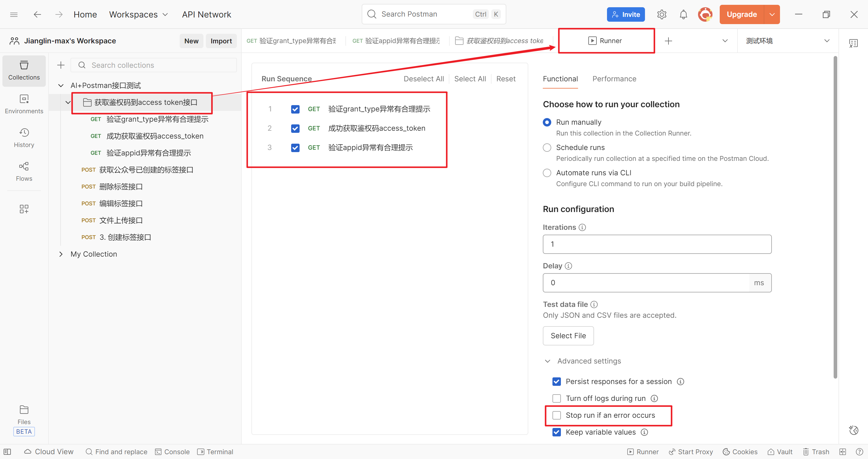This screenshot has height=459, width=868.
Task: Open the Flows sidebar panel
Action: click(x=24, y=172)
